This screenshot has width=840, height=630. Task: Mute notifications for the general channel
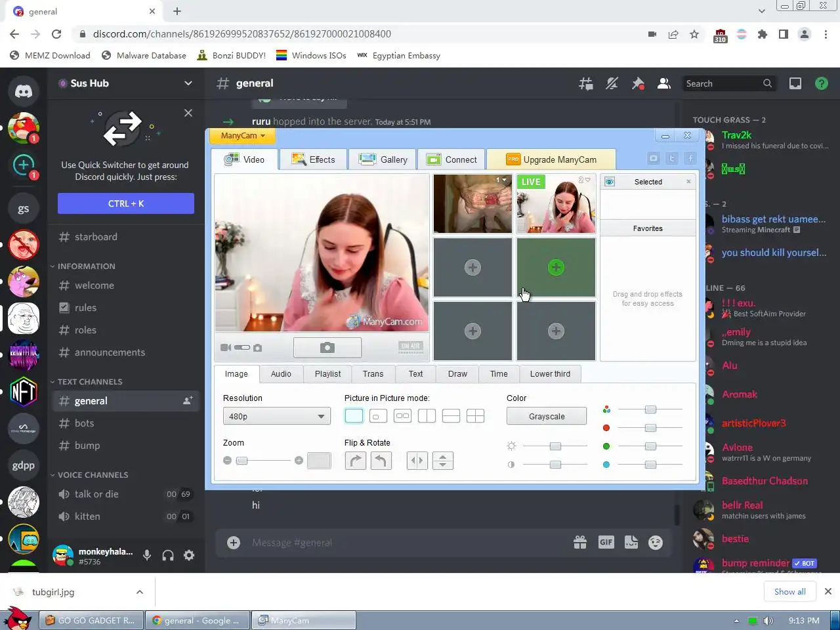coord(612,83)
